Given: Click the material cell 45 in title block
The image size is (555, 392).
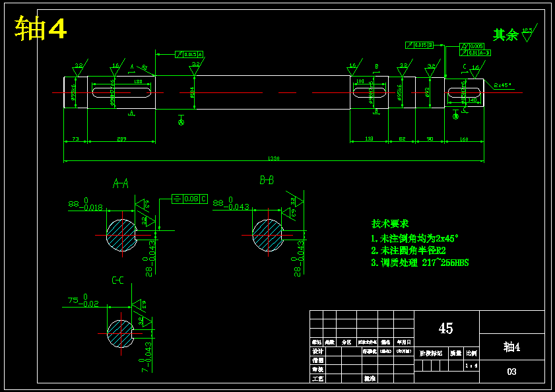Looking at the screenshot, I should (x=446, y=329).
